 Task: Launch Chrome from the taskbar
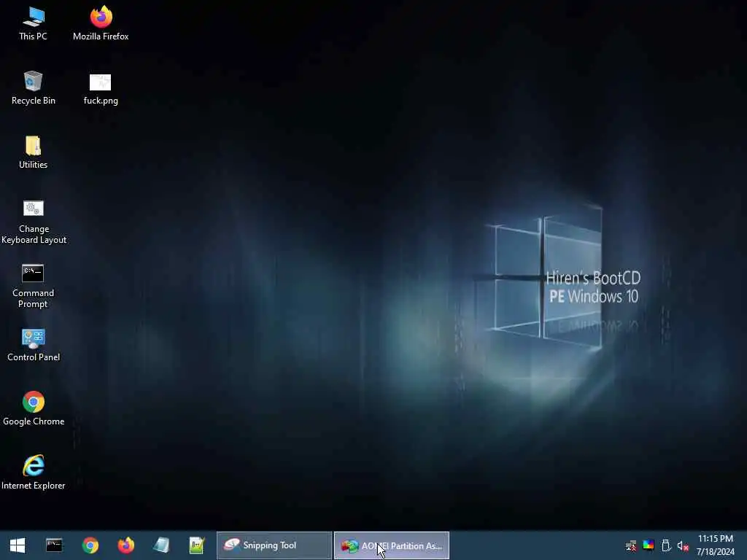point(90,545)
